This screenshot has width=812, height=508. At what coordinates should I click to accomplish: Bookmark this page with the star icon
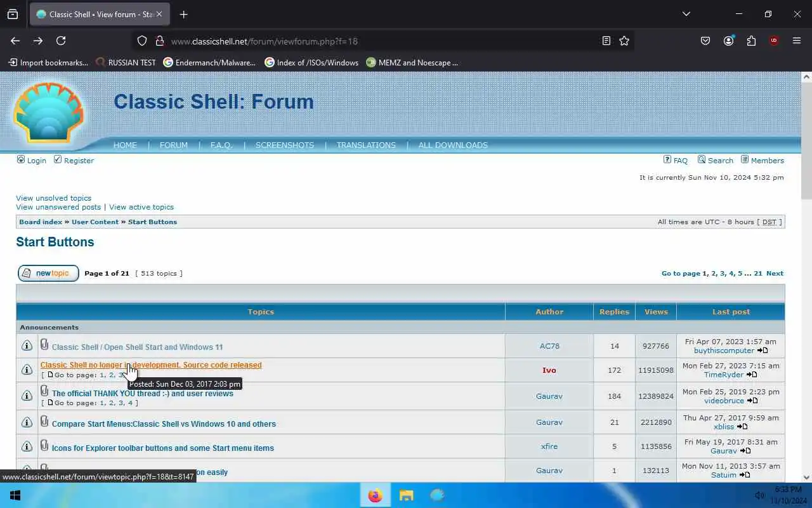[x=624, y=41]
